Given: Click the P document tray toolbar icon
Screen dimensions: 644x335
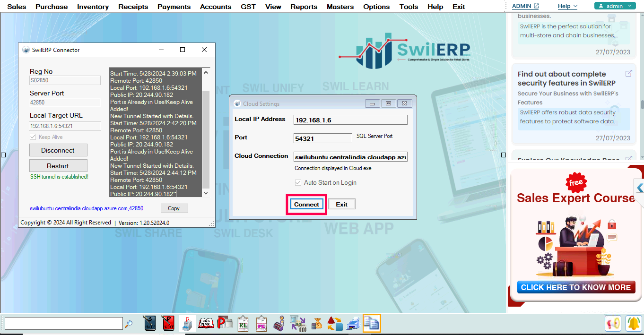Looking at the screenshot, I should click(187, 323).
